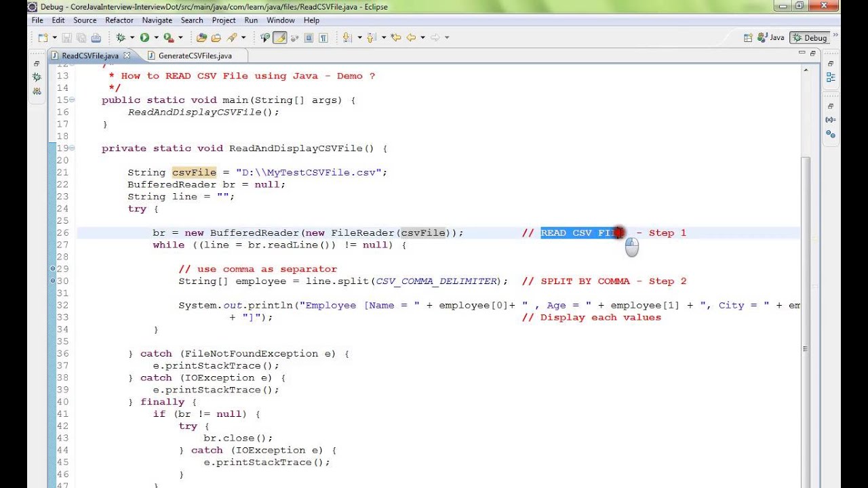Image resolution: width=868 pixels, height=488 pixels.
Task: Minimize the editor area
Action: [x=802, y=53]
